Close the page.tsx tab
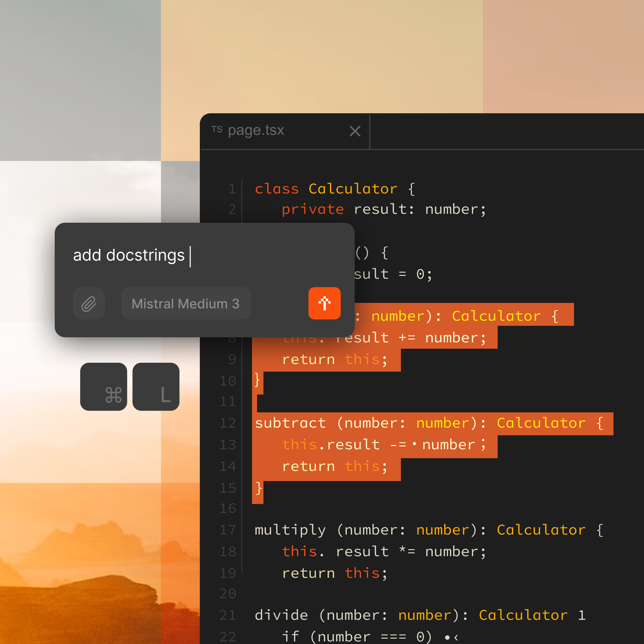Viewport: 644px width, 644px height. tap(355, 131)
